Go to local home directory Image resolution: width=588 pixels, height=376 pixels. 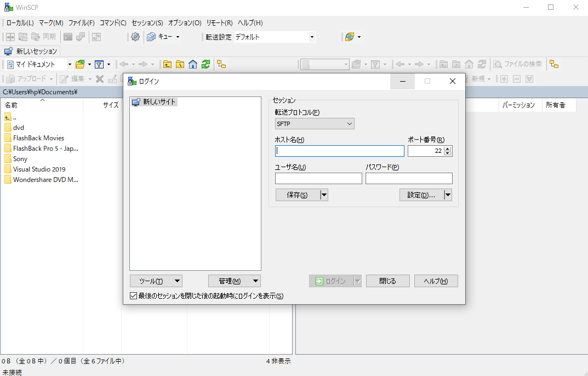pyautogui.click(x=193, y=64)
